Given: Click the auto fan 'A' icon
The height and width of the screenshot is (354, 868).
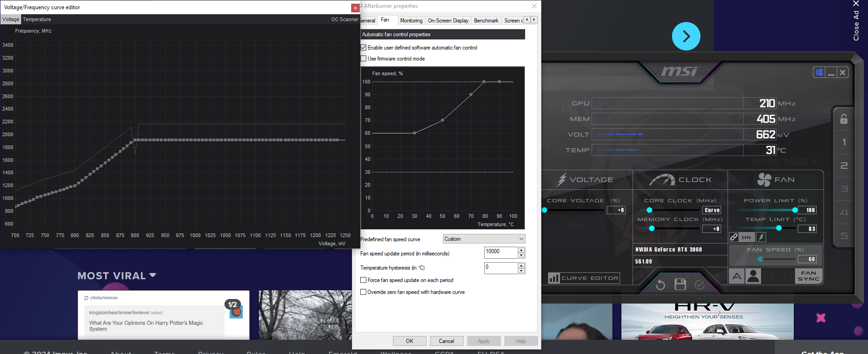Looking at the screenshot, I should click(737, 276).
